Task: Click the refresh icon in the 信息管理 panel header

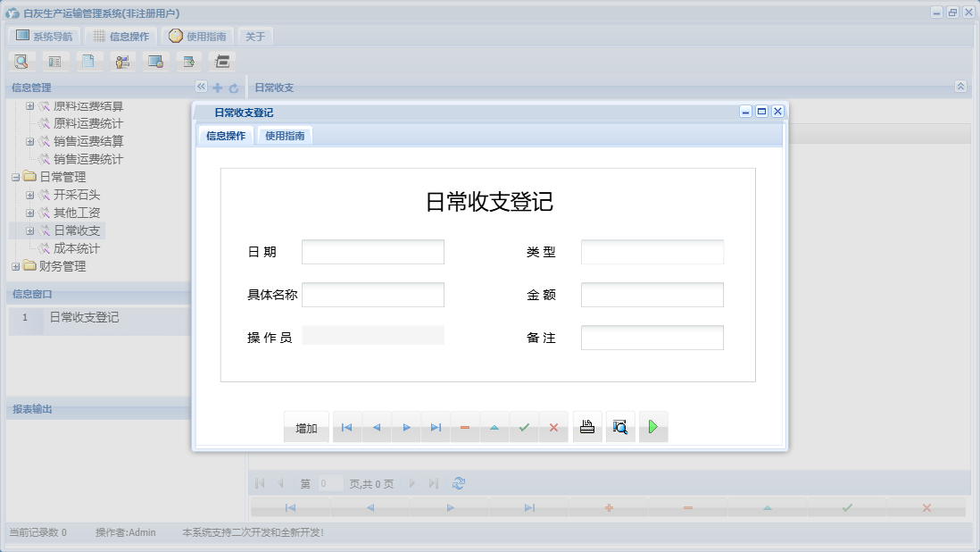Action: pyautogui.click(x=232, y=88)
